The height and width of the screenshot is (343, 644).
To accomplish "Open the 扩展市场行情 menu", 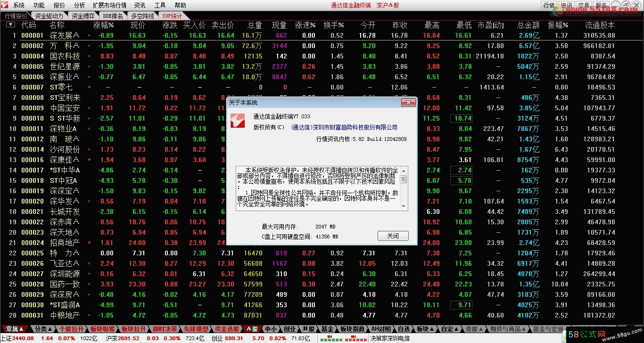I will [x=109, y=5].
